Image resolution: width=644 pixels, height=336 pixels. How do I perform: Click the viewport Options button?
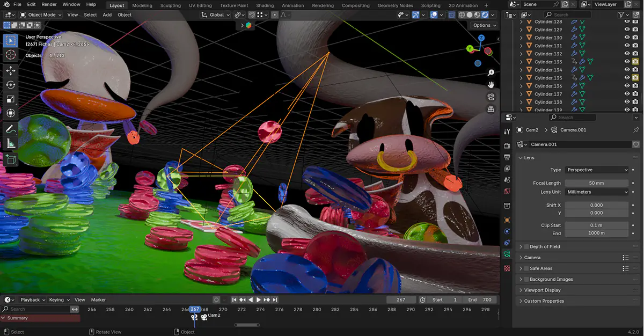click(484, 25)
